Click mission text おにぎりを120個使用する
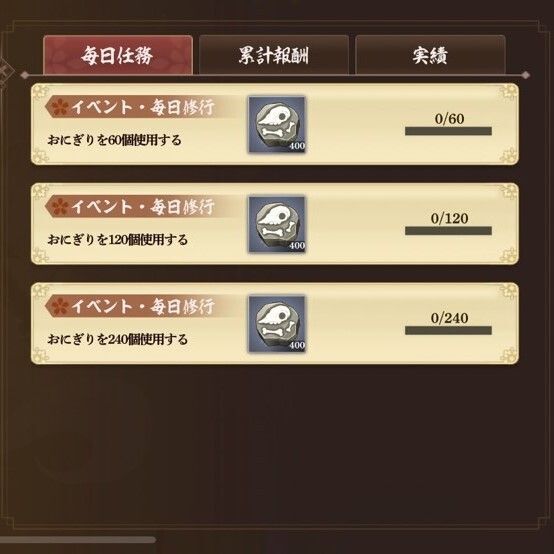554x554 pixels. click(117, 240)
